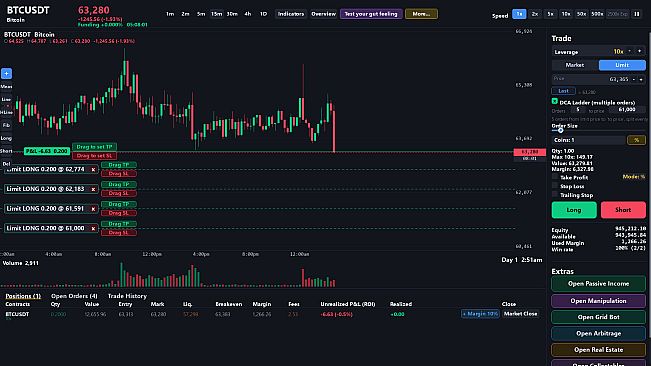Increase leverage with the plus stepper

[x=640, y=51]
